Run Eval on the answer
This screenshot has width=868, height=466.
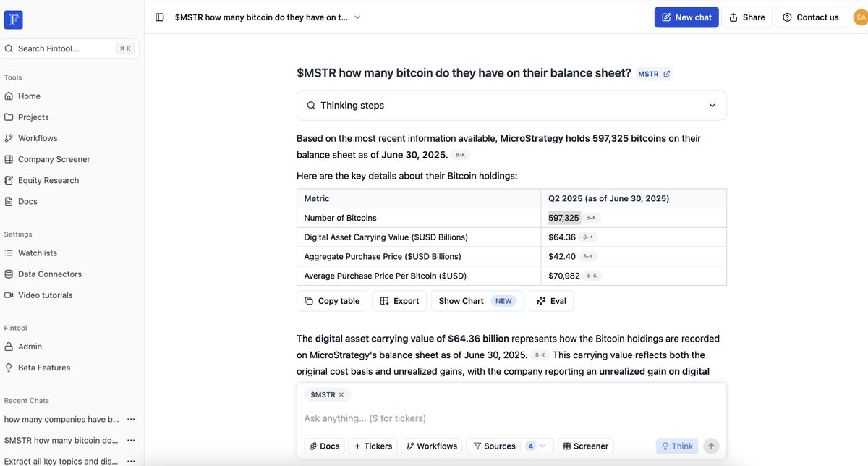pos(551,301)
